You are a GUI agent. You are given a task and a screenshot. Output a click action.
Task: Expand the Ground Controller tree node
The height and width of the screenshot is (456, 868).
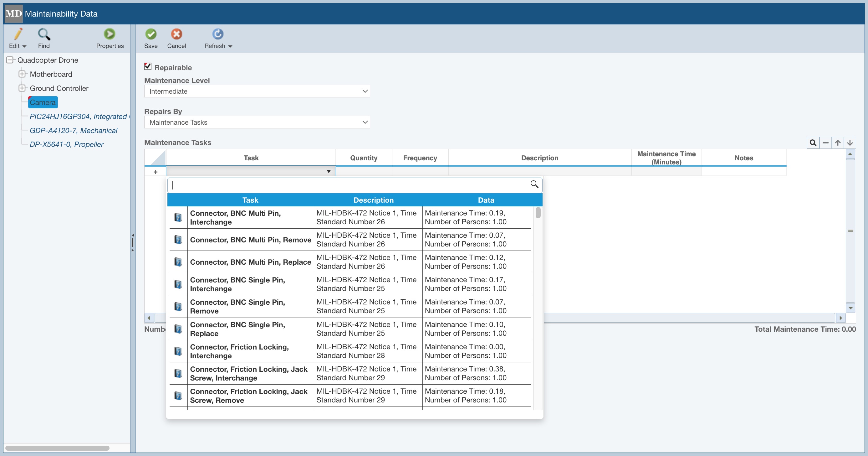tap(22, 88)
